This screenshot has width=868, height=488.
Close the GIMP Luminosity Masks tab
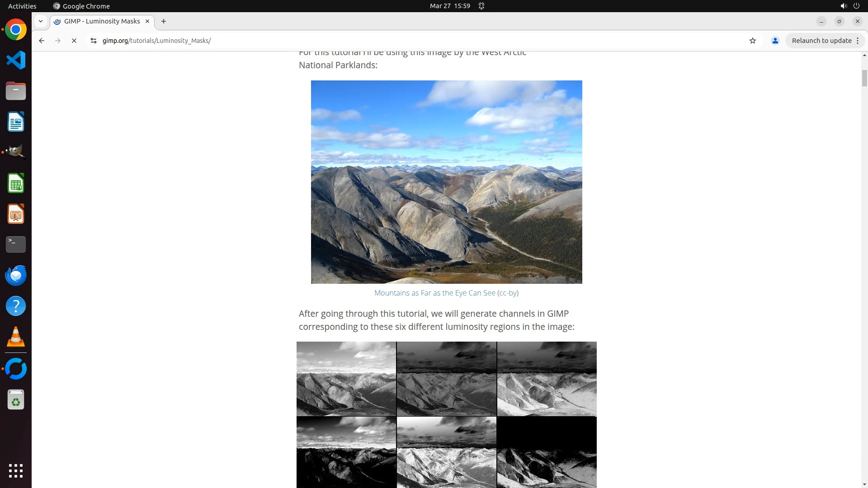click(147, 21)
